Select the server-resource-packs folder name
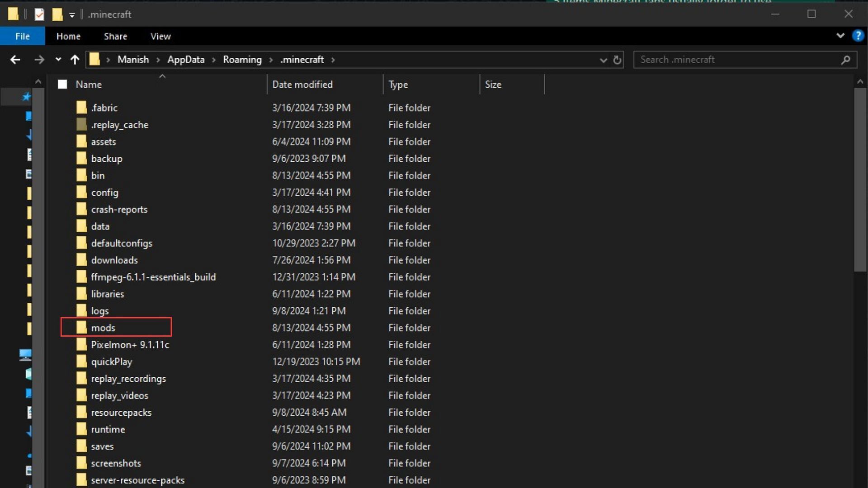This screenshot has height=488, width=868. (x=137, y=480)
